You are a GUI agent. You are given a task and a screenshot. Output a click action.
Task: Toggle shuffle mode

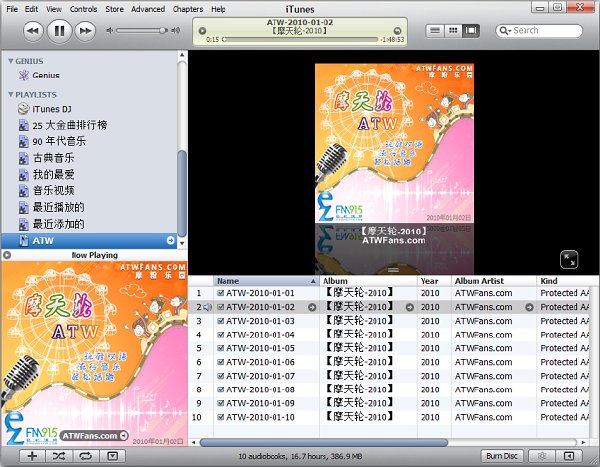(59, 456)
